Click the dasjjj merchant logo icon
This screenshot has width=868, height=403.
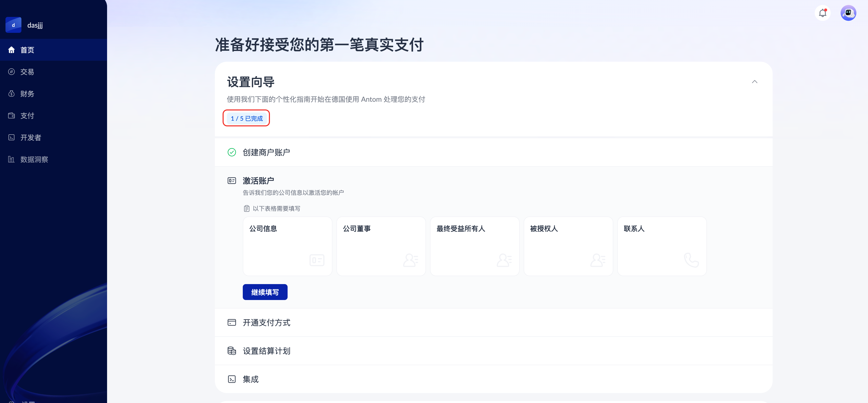(x=13, y=25)
